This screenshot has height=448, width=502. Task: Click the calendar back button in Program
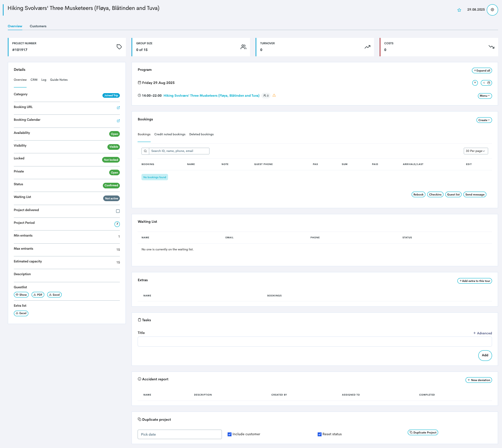point(486,83)
